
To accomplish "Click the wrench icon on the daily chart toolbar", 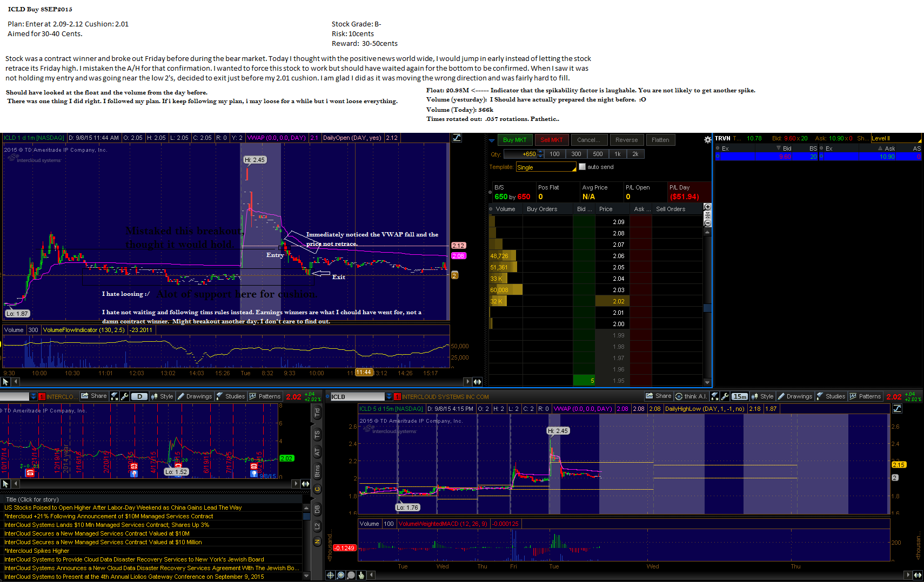I will coord(125,396).
